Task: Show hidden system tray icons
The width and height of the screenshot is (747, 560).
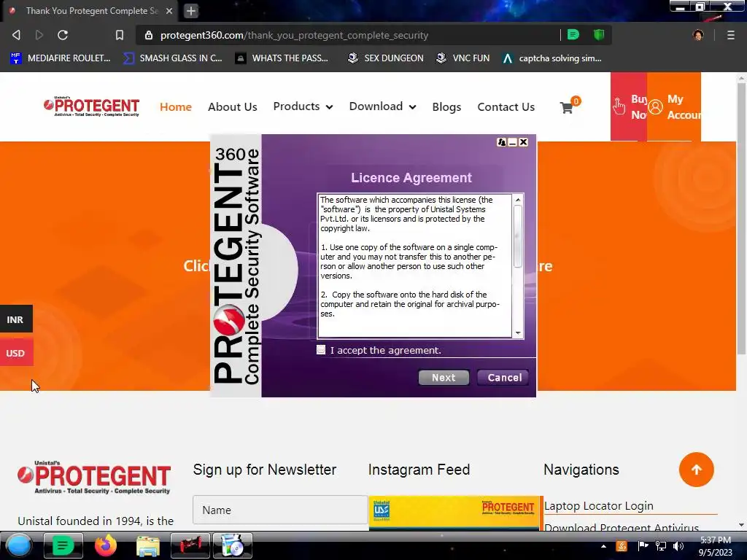Action: click(603, 546)
